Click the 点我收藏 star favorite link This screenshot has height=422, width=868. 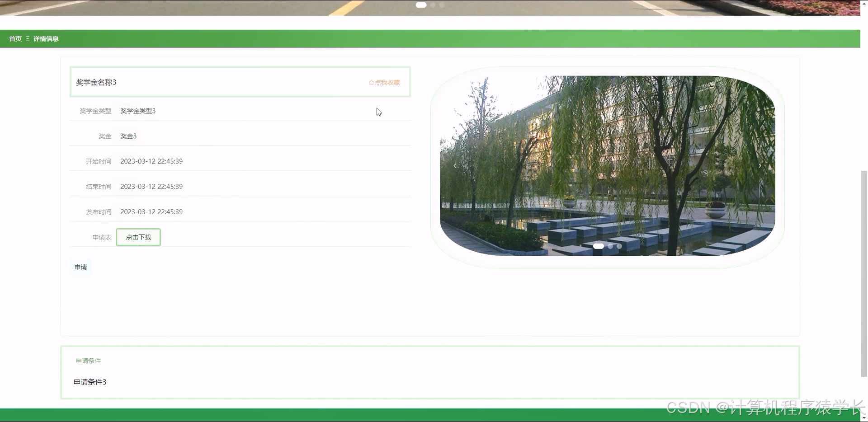click(x=384, y=82)
